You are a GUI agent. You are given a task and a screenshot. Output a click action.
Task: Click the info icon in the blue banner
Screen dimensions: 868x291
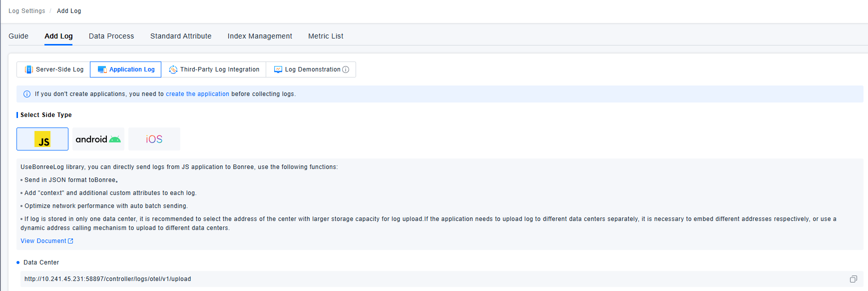pos(27,94)
